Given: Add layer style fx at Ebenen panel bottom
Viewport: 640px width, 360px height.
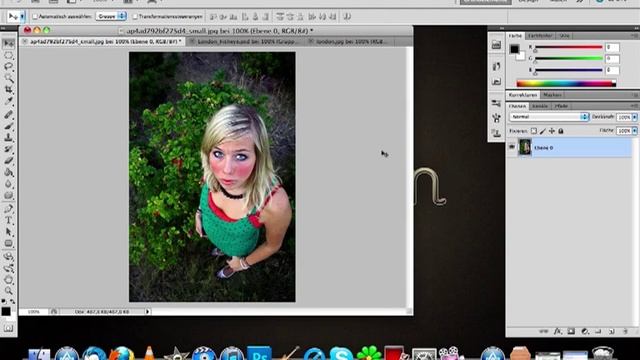Looking at the screenshot, I should [558, 331].
